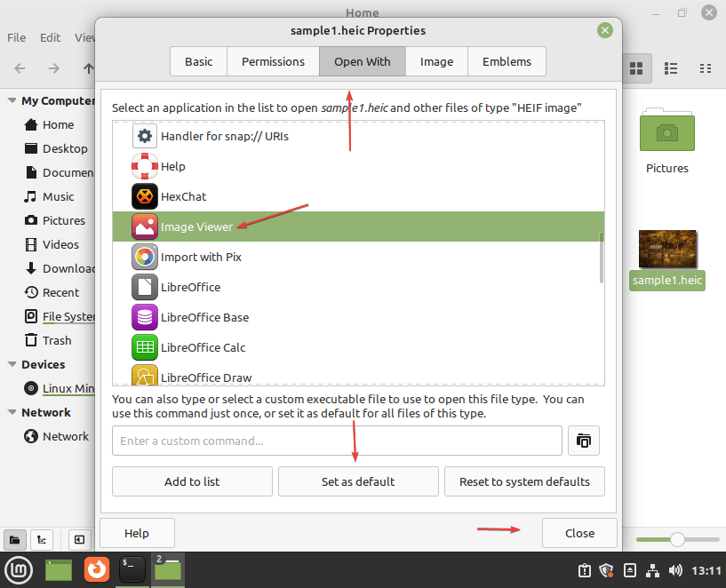
Task: Click Reset to system defaults
Action: click(524, 481)
